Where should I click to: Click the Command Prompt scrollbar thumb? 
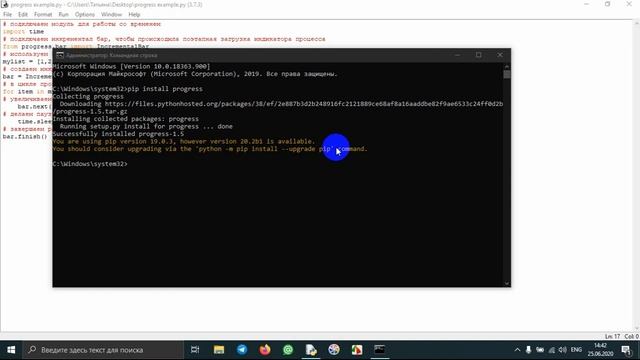click(507, 75)
